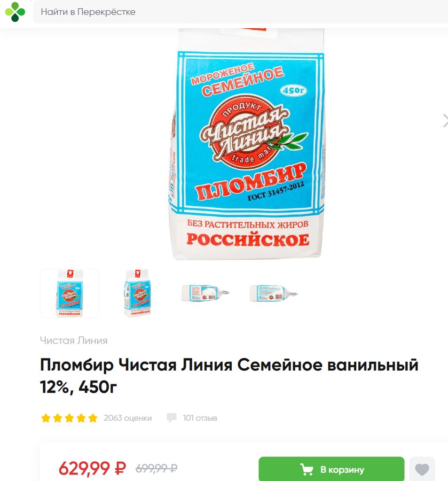
Task: Select the fourth barcode-side thumbnail
Action: coord(274,293)
